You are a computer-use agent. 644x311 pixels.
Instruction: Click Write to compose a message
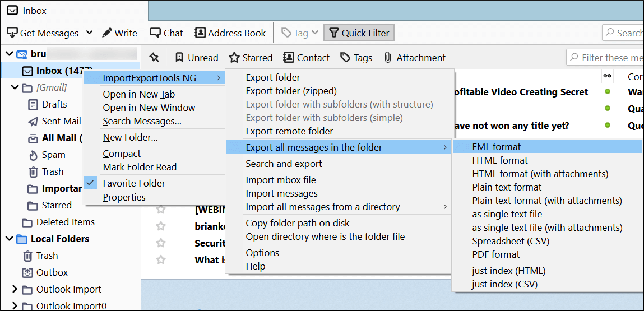[119, 33]
